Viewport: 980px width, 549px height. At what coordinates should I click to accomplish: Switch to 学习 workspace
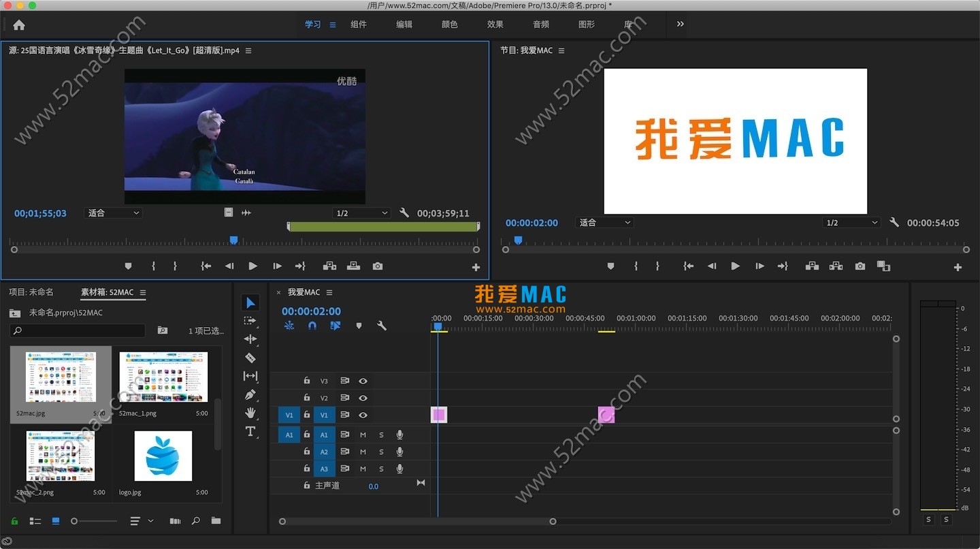coord(312,25)
